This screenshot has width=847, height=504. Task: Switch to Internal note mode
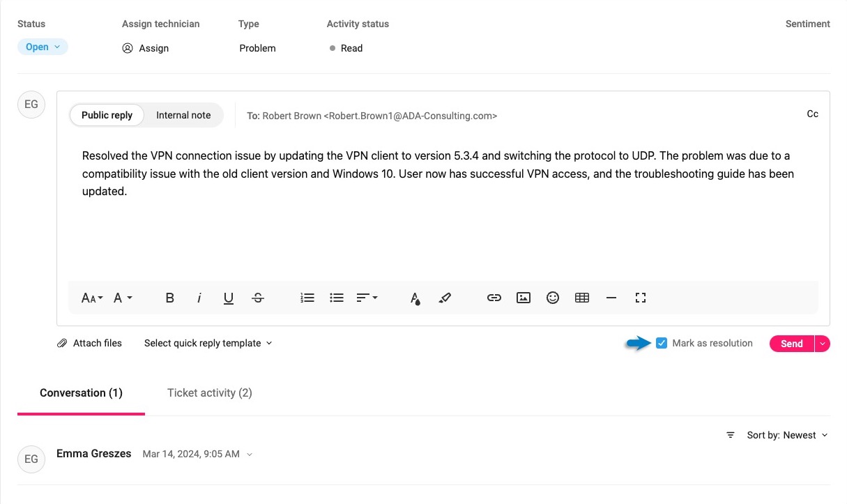click(x=183, y=115)
